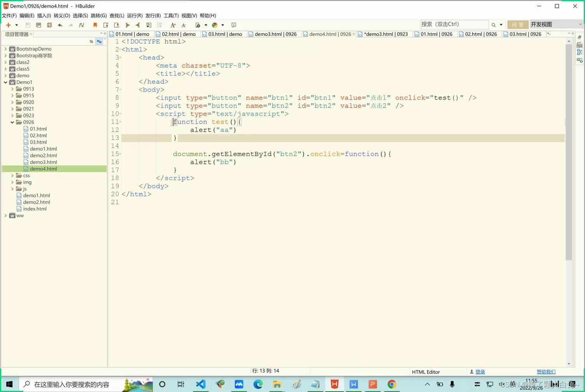Fold the script block at line 10
Image resolution: width=585 pixels, height=392 pixels.
point(120,114)
